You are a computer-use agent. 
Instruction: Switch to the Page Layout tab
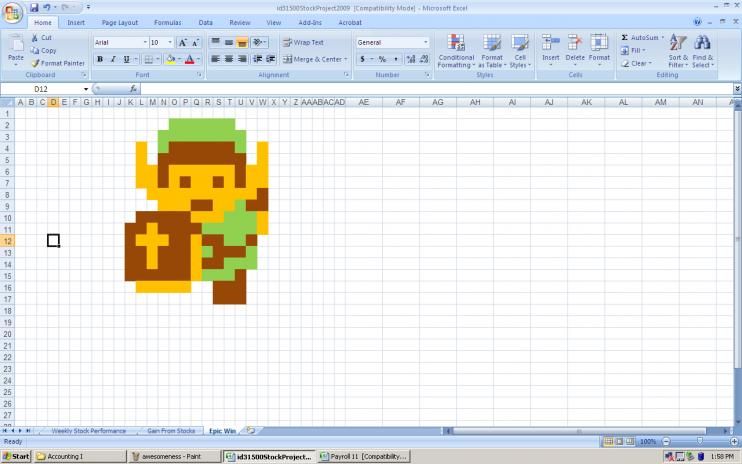point(120,22)
